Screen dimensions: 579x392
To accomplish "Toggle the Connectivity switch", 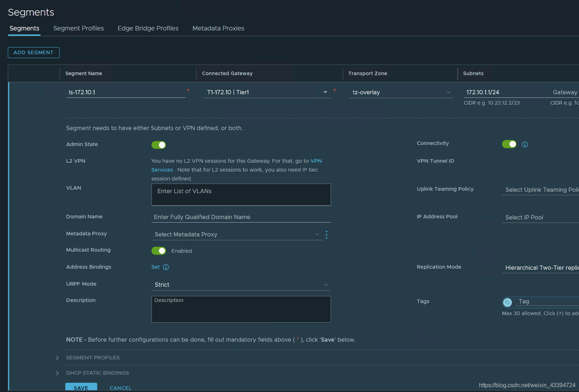I will [x=509, y=144].
